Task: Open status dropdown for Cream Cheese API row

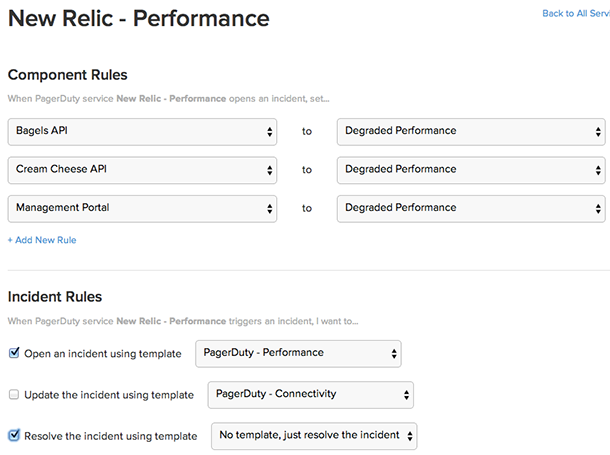Action: [x=470, y=170]
